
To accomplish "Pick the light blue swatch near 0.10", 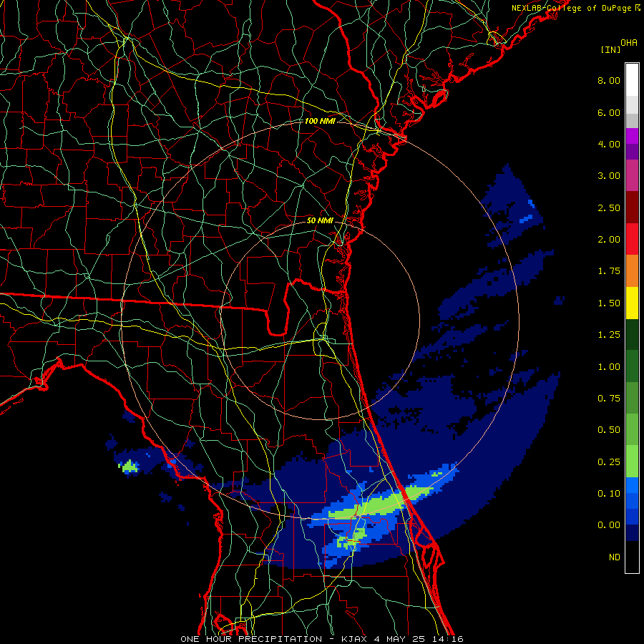I will point(632,485).
